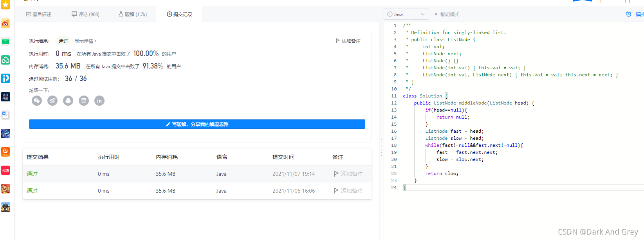Open the blue P app icon

tap(5, 78)
